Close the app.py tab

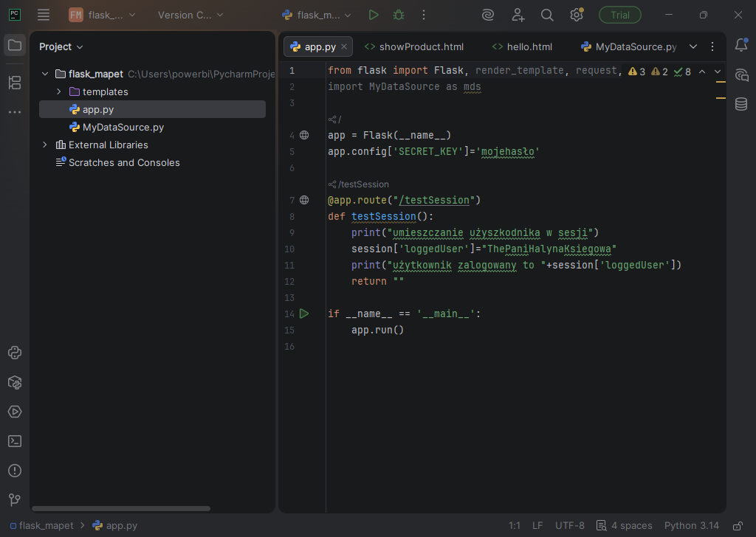(x=344, y=46)
